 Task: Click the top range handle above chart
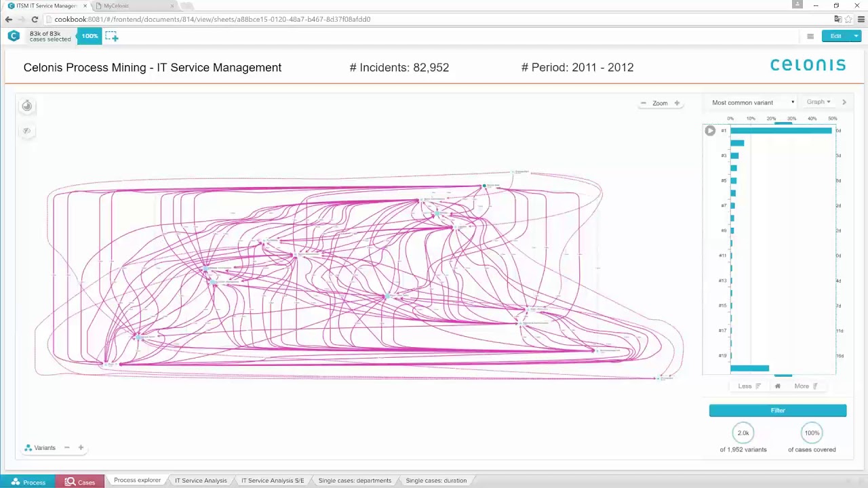coord(783,123)
